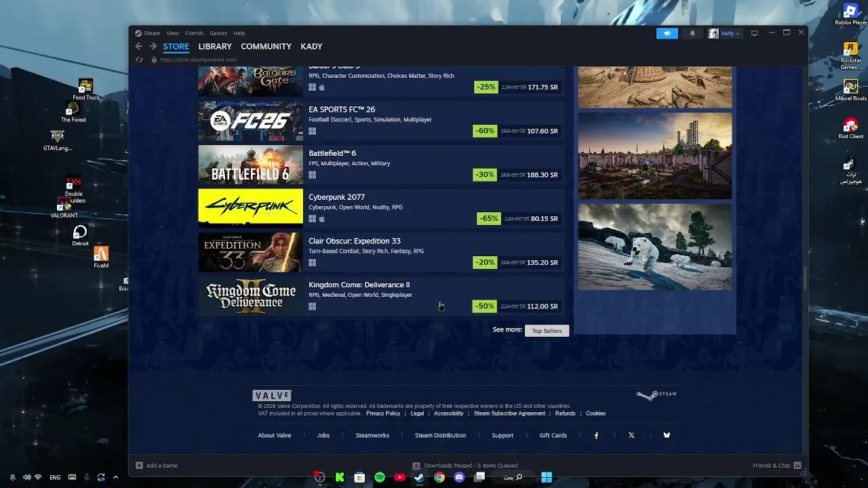Open the FiveM desktop shortcut
868x488 pixels.
point(101,258)
